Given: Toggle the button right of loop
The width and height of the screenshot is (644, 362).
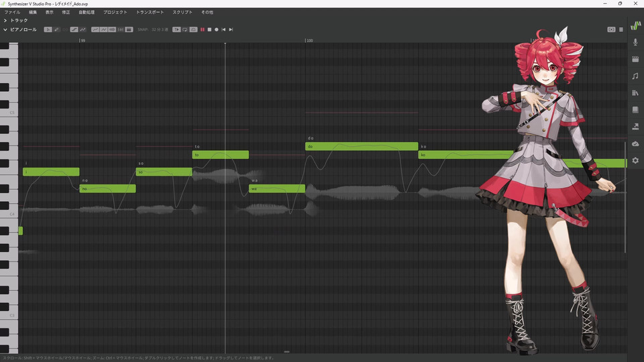Looking at the screenshot, I should click(193, 29).
